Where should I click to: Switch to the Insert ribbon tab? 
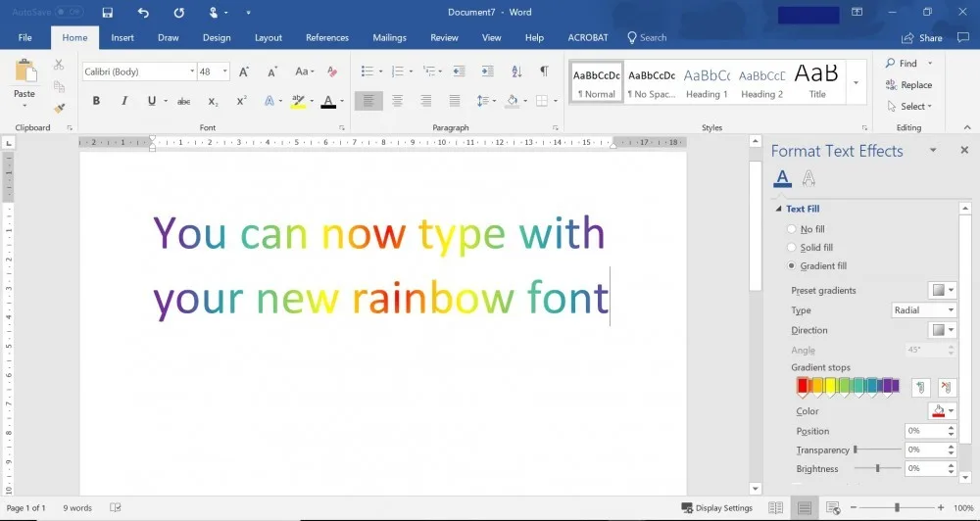[122, 37]
